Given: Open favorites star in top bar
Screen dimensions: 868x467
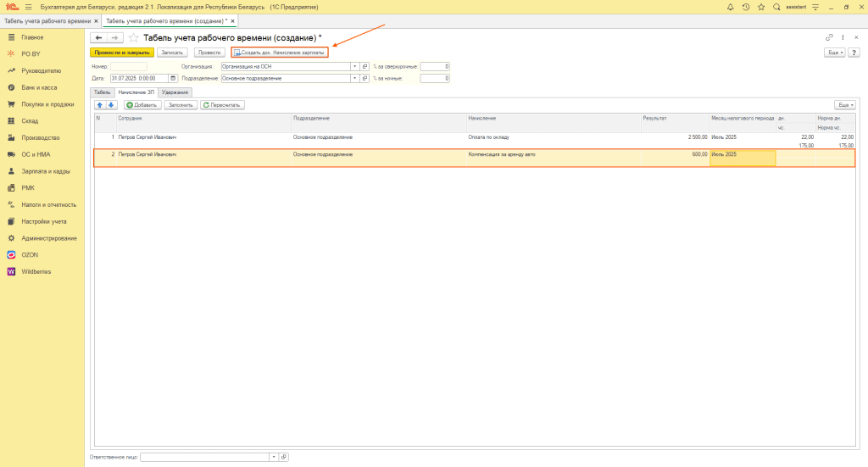Looking at the screenshot, I should (x=761, y=7).
